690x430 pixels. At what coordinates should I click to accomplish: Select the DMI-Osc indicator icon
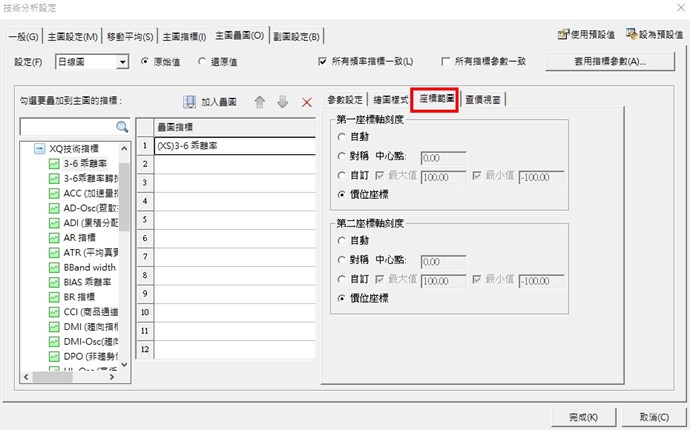pyautogui.click(x=54, y=342)
